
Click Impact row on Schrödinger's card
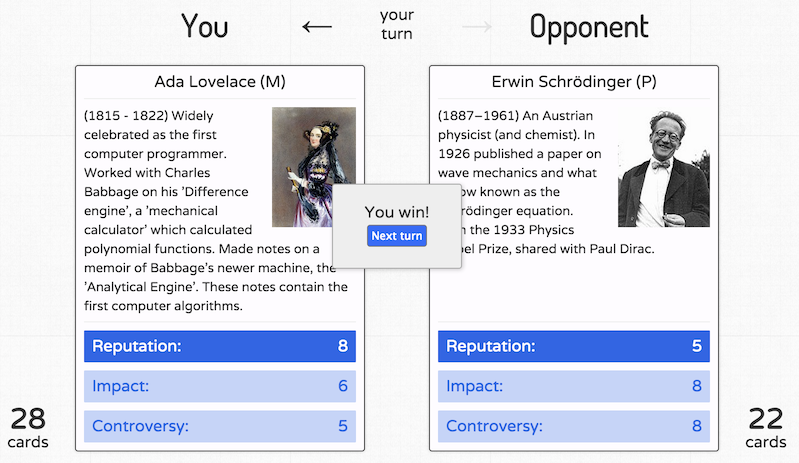pos(574,386)
